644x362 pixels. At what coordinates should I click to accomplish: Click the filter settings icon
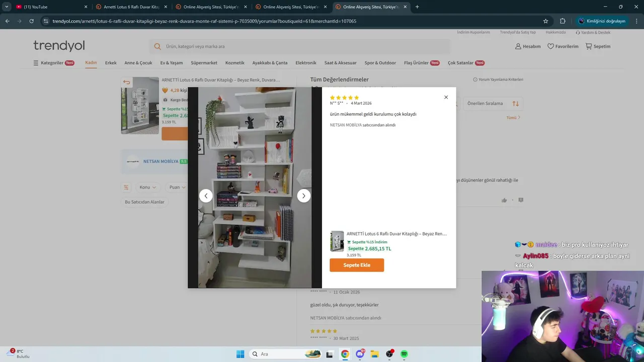pos(126,187)
